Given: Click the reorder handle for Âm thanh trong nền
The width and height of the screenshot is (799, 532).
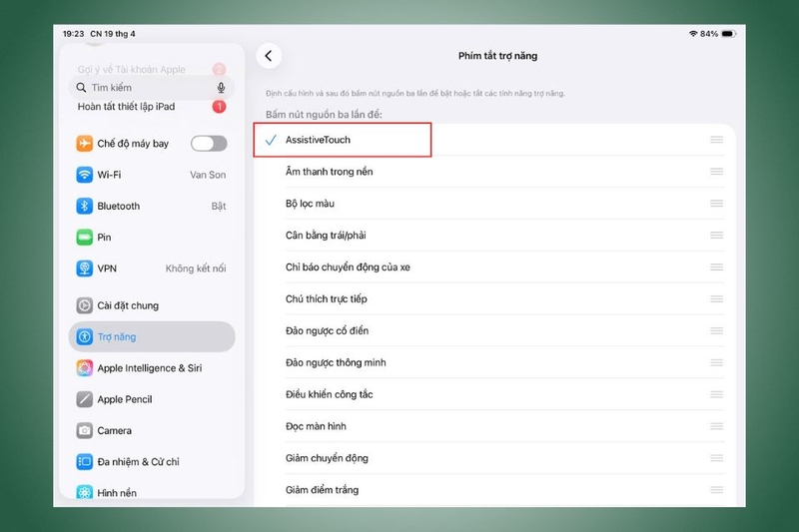Looking at the screenshot, I should click(717, 172).
